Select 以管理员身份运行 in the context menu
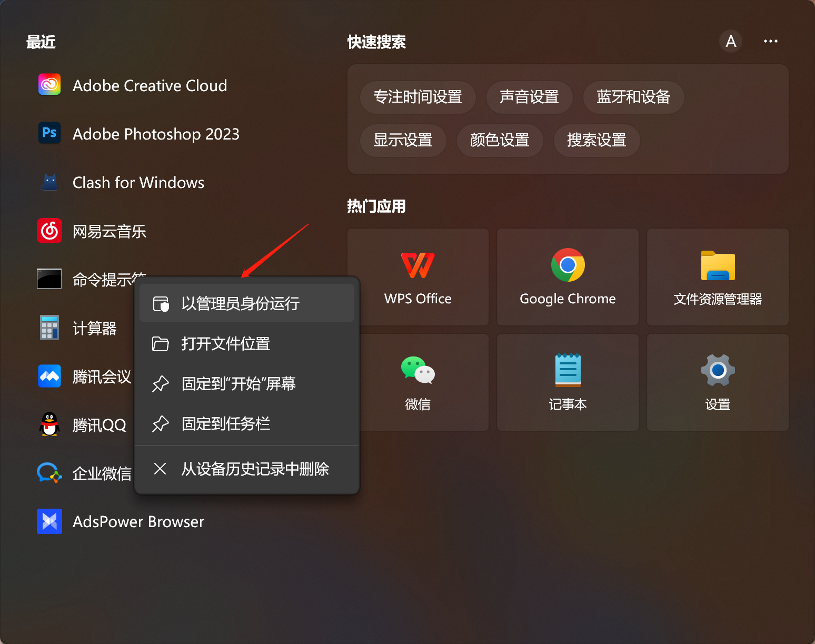815x644 pixels. pos(247,303)
